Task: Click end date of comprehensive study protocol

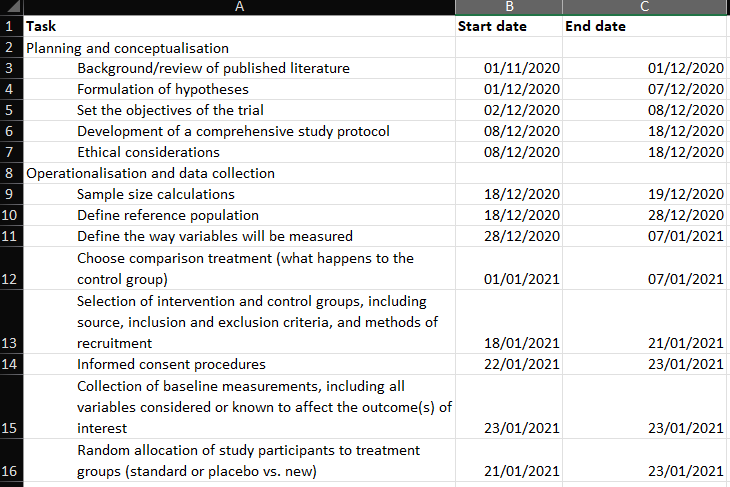Action: pyautogui.click(x=685, y=131)
